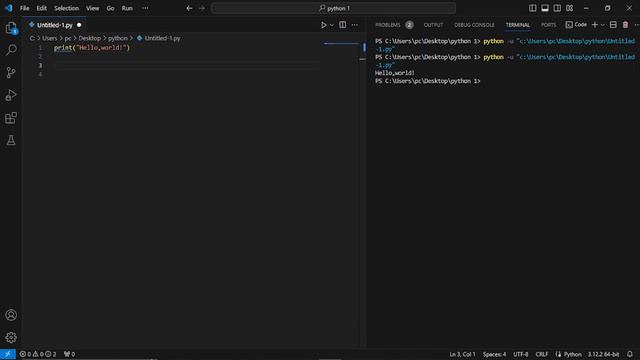Click the unsaved dot on Untitled-1.py tab
This screenshot has width=640, height=360.
79,25
